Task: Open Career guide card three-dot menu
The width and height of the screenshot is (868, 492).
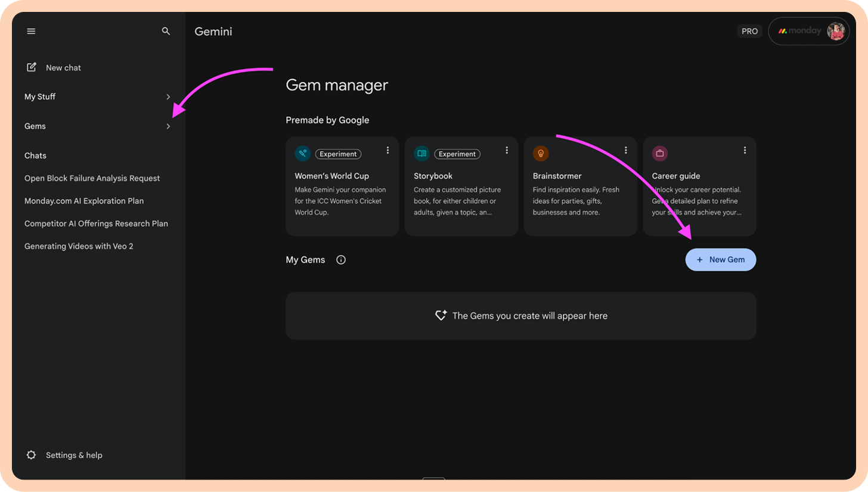Action: click(745, 150)
